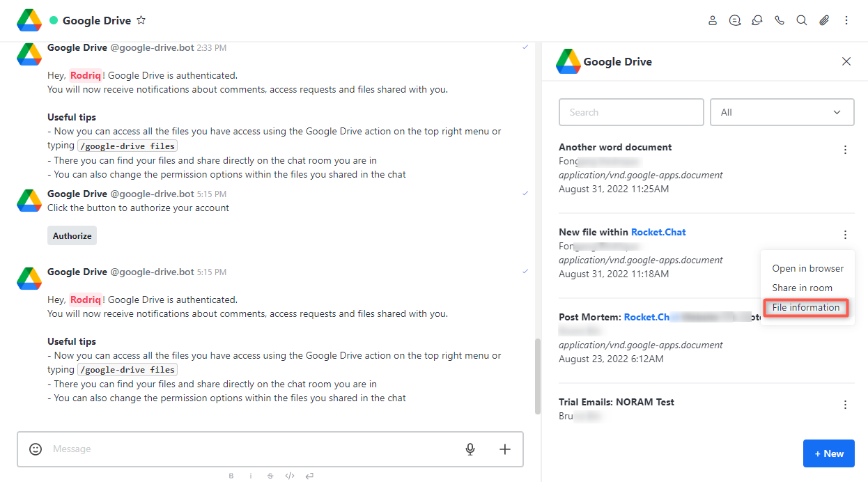Focus the Message input box
This screenshot has width=868, height=482.
point(254,449)
